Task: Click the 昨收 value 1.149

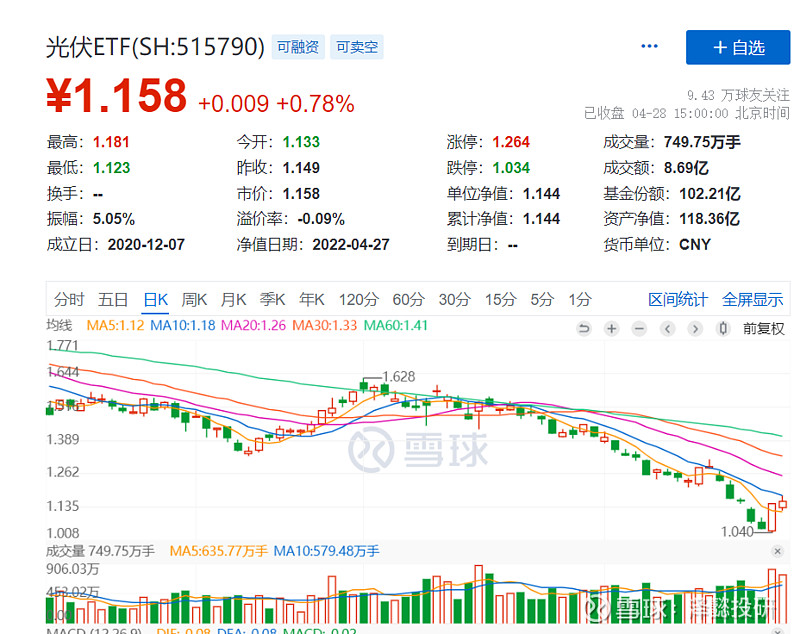Action: tap(301, 168)
